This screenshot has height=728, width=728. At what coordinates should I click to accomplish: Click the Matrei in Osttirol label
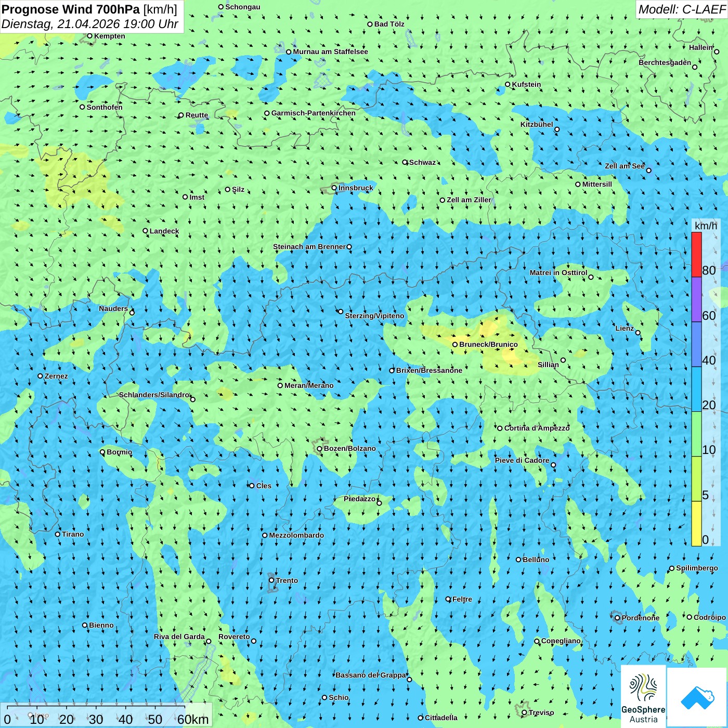click(558, 272)
